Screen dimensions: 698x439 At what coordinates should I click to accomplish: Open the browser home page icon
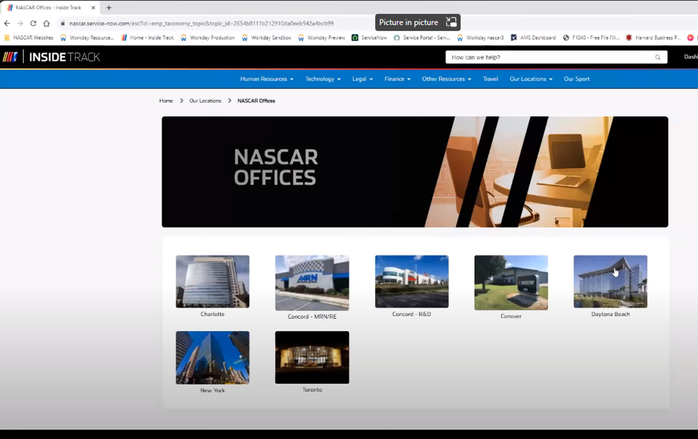[x=46, y=23]
